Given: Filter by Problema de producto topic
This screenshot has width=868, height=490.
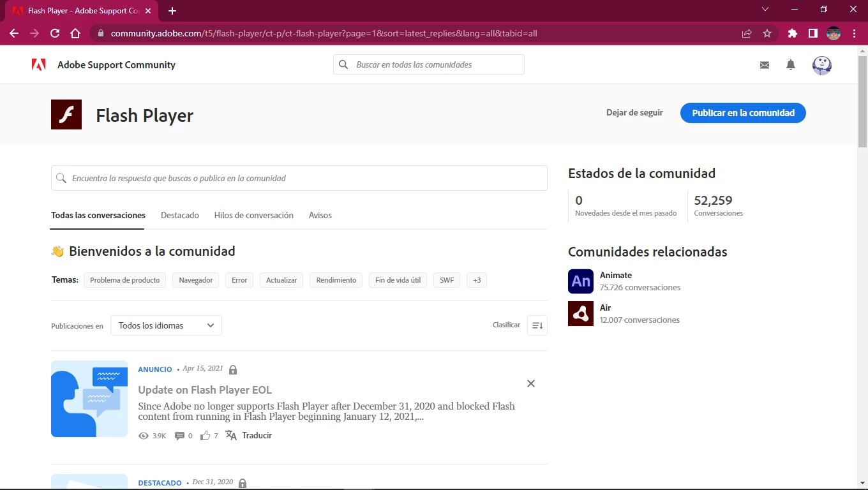Looking at the screenshot, I should (125, 280).
